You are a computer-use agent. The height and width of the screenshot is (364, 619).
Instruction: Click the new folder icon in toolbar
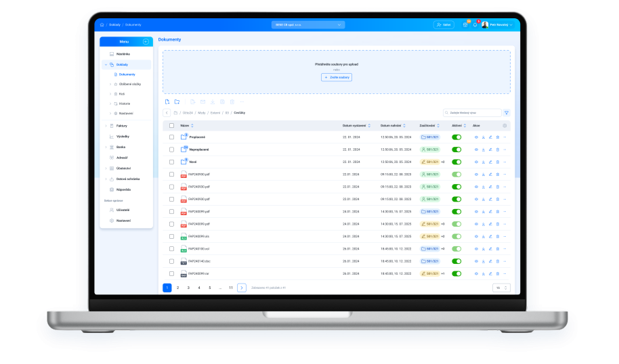coord(177,101)
